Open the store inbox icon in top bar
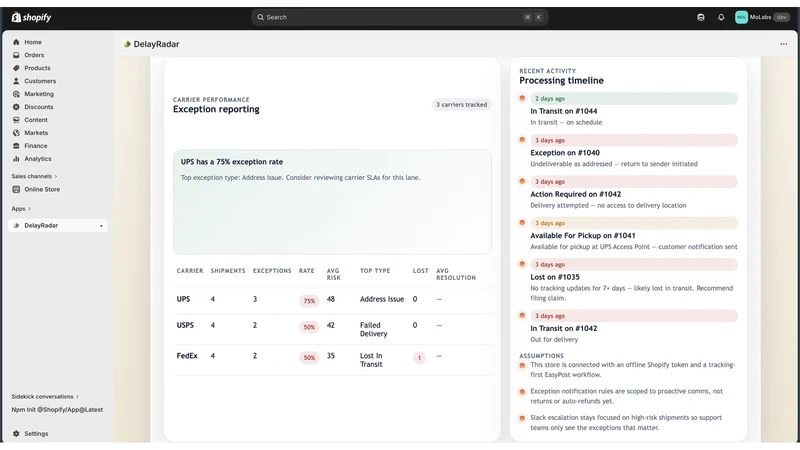 pos(701,17)
